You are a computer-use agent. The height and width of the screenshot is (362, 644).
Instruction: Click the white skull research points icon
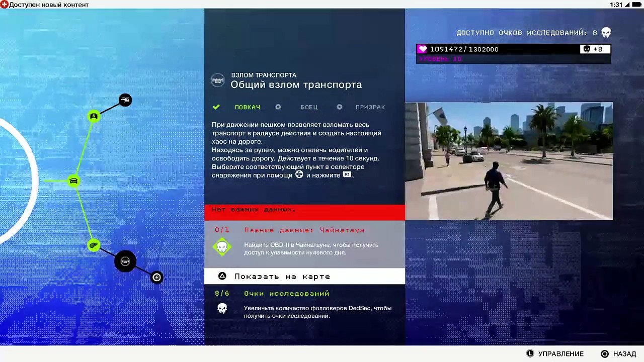coord(222,308)
